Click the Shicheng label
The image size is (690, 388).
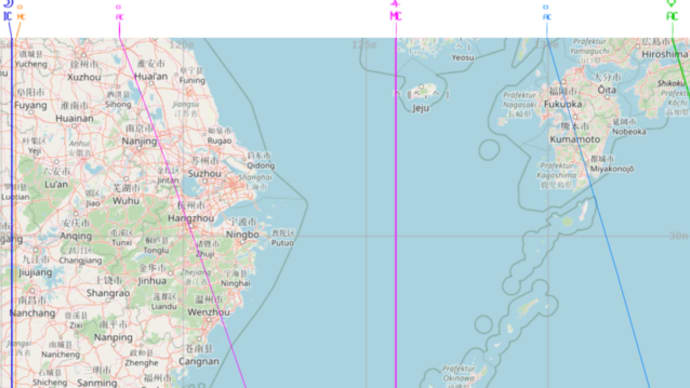pyautogui.click(x=50, y=382)
